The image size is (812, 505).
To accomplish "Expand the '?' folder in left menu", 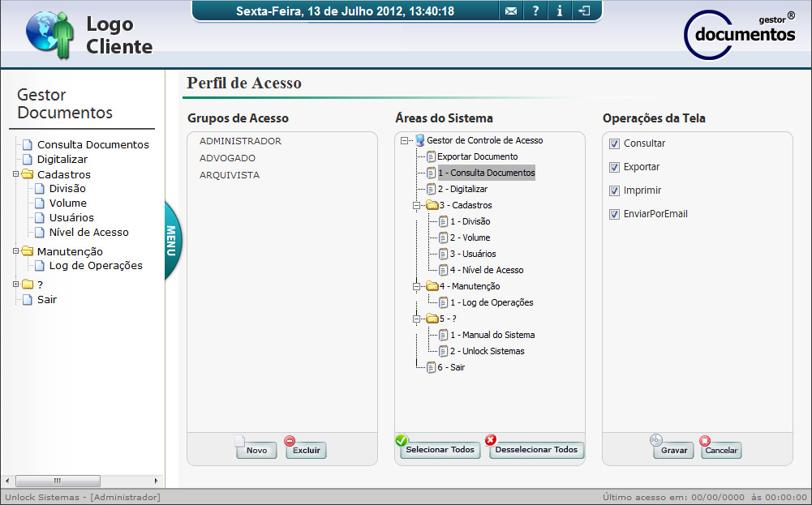I will tap(15, 285).
